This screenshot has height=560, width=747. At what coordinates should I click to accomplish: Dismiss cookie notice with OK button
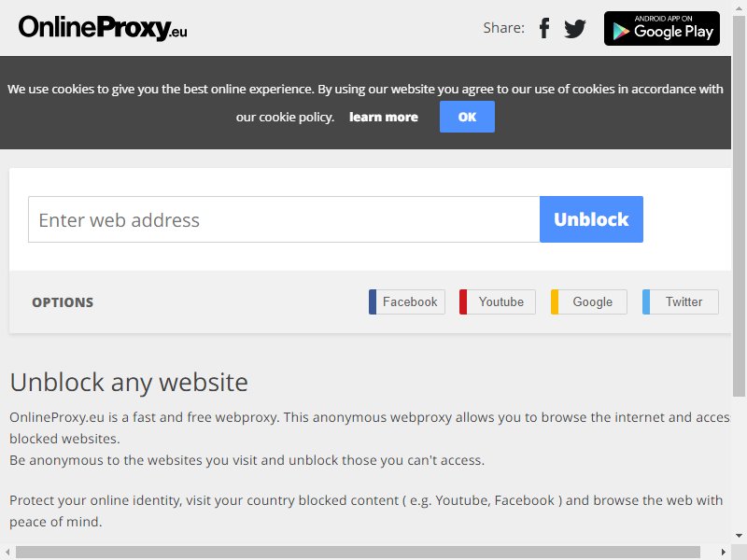[467, 117]
